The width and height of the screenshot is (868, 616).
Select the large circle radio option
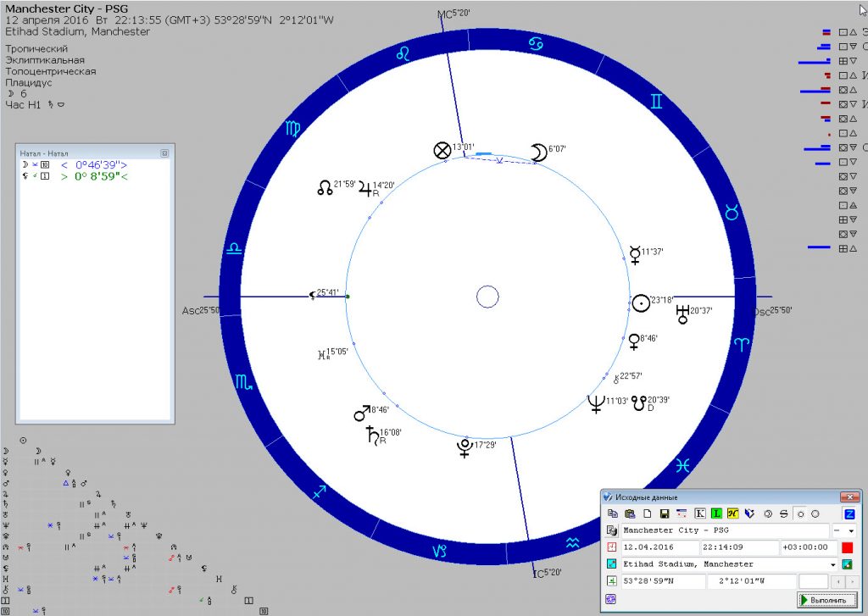815,514
